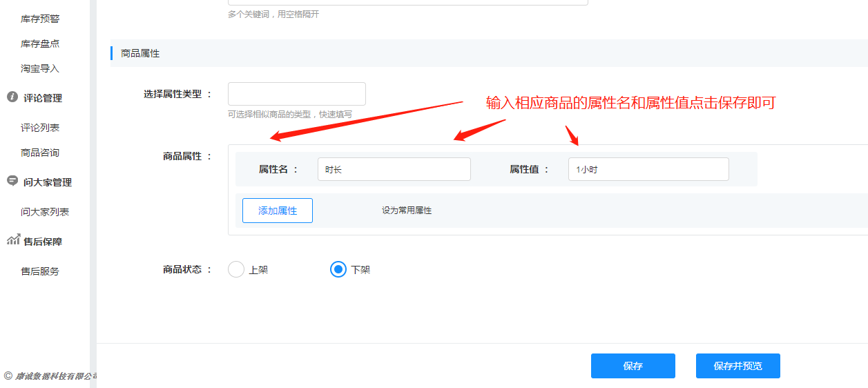The width and height of the screenshot is (868, 388).
Task: Click the chart icon beside 售后保障
Action: tap(13, 240)
